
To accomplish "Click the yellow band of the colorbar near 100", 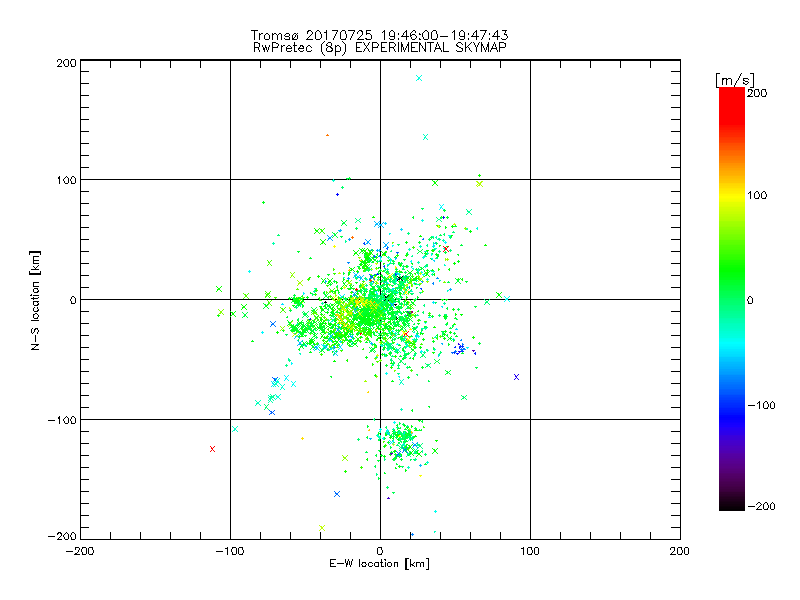I will pyautogui.click(x=732, y=196).
